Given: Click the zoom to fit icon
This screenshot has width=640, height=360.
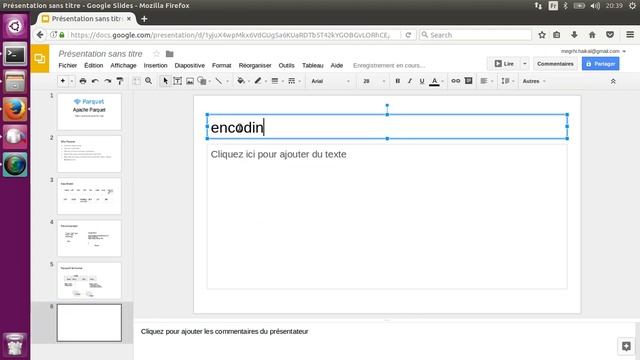Looking at the screenshot, I should click(137, 81).
